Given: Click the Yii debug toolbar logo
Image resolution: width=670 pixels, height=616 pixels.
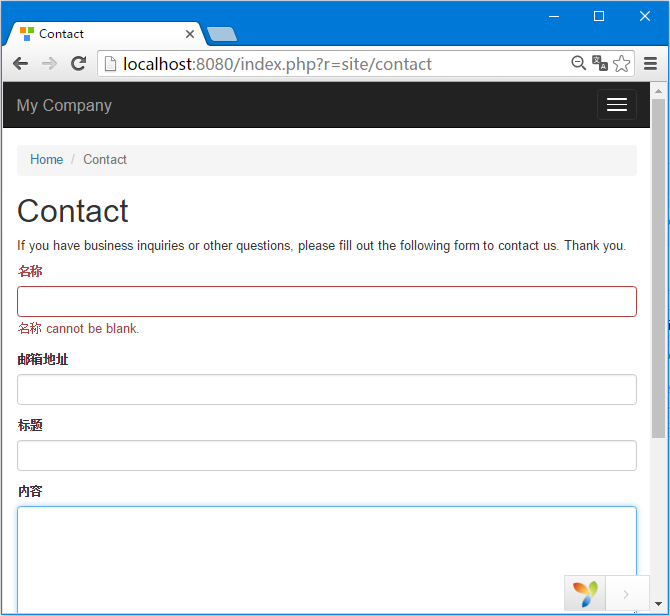Looking at the screenshot, I should [x=585, y=594].
